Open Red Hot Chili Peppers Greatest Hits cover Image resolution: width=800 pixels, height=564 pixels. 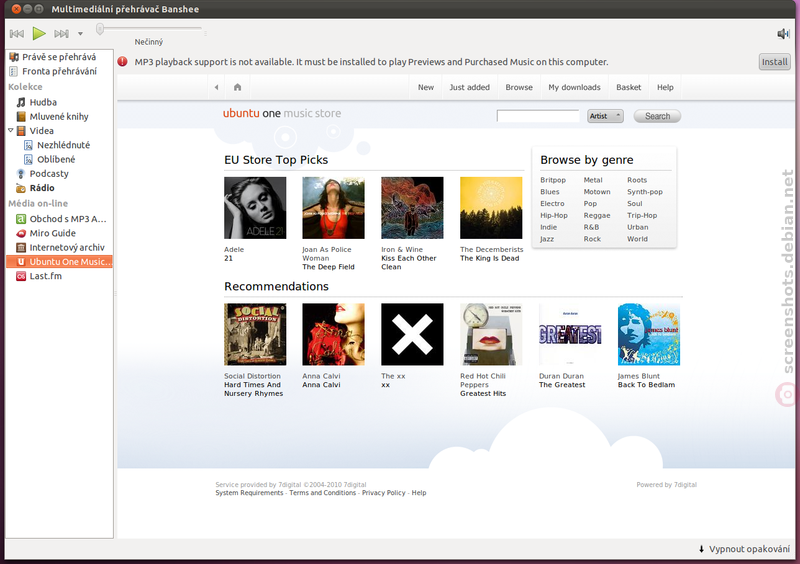pos(491,334)
